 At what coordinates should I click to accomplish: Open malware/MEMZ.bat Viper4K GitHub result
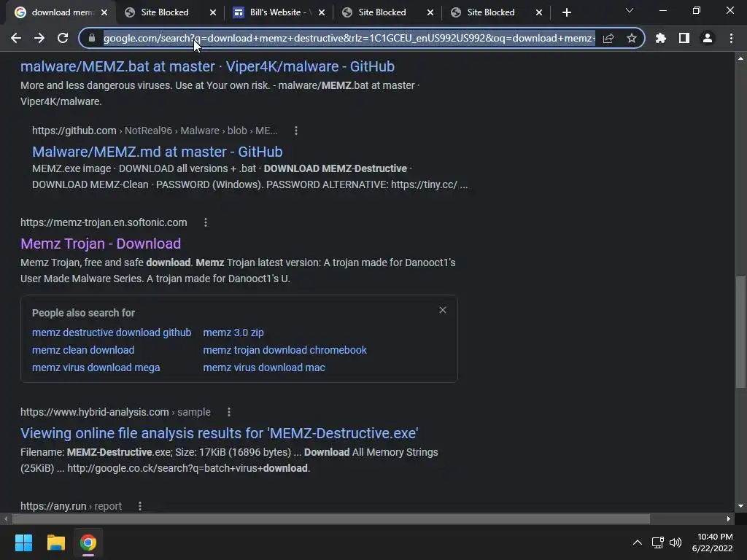pyautogui.click(x=207, y=66)
